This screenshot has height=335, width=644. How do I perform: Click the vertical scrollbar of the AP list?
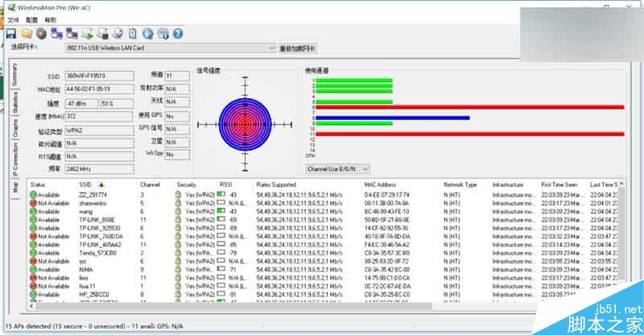click(621, 234)
